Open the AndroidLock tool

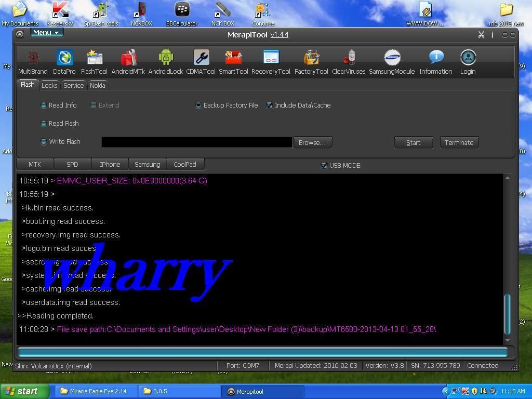coord(166,62)
